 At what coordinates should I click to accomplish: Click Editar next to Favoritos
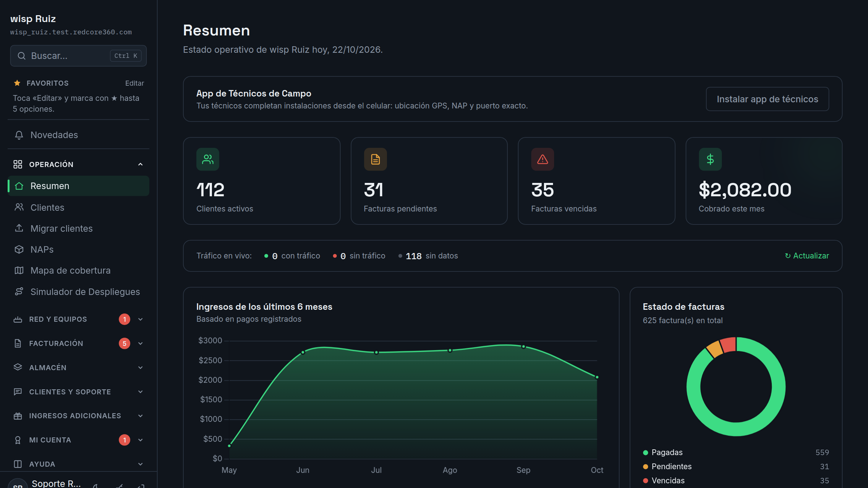point(135,83)
